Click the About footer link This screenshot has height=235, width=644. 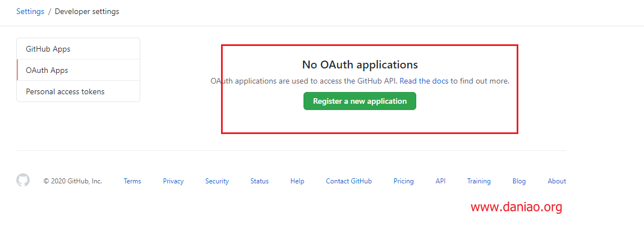pos(557,181)
